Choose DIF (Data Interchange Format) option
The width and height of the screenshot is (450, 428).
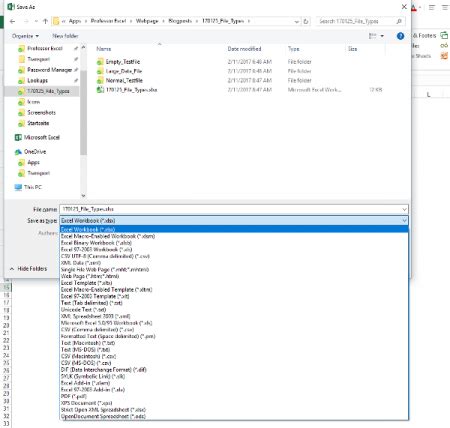click(x=234, y=370)
